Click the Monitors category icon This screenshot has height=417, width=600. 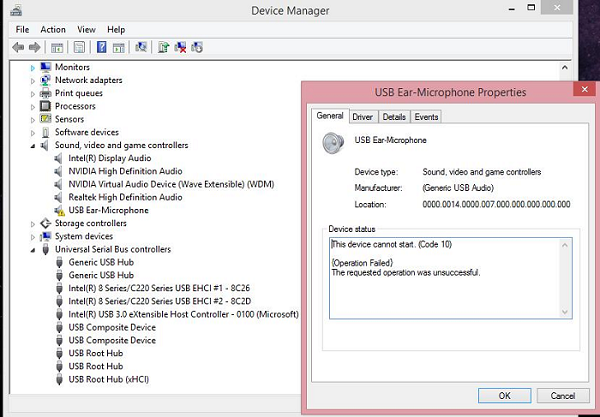coord(46,67)
